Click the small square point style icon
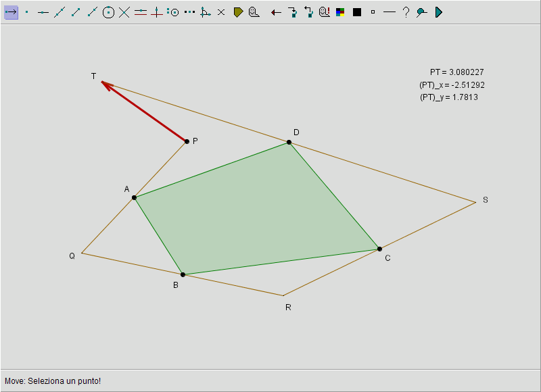Viewport: 541px width, 392px height. (373, 12)
